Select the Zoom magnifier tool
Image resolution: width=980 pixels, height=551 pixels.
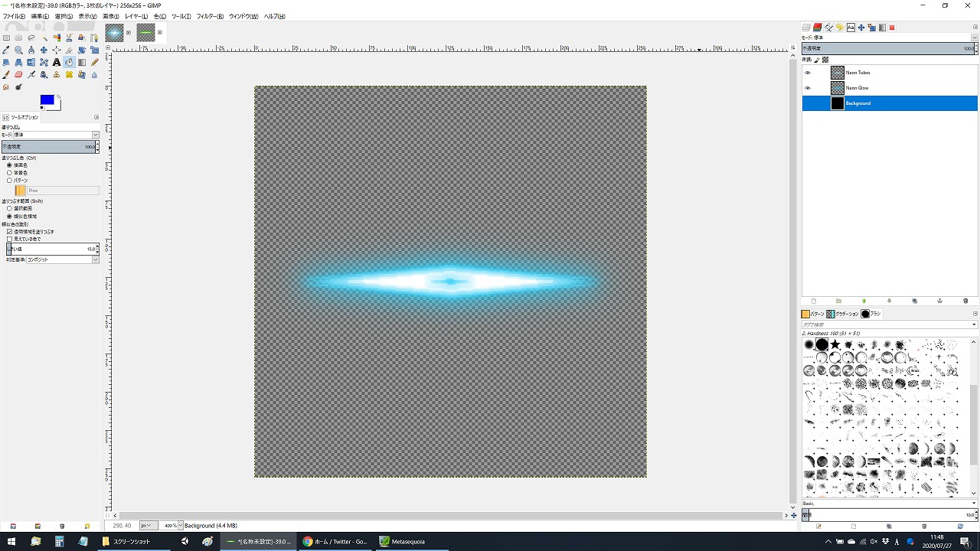18,50
